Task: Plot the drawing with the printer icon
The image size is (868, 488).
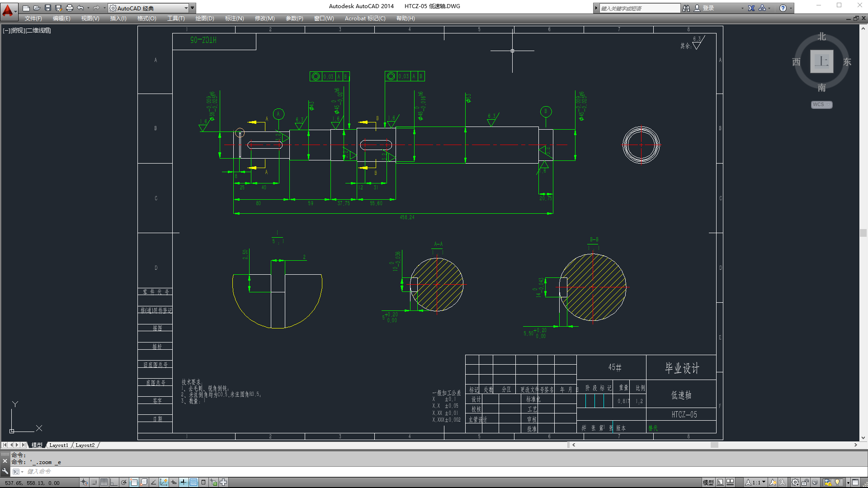Action: pos(69,8)
